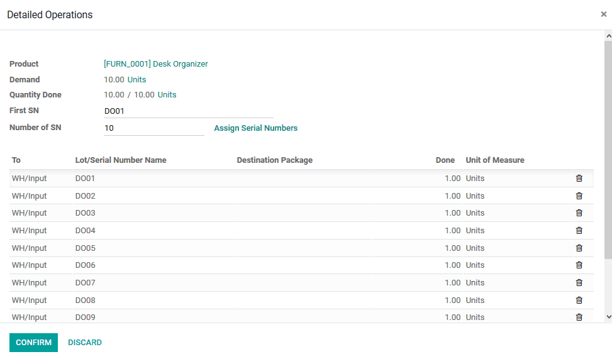The width and height of the screenshot is (612, 364).
Task: Delete the DO01 serial number row
Action: point(579,179)
